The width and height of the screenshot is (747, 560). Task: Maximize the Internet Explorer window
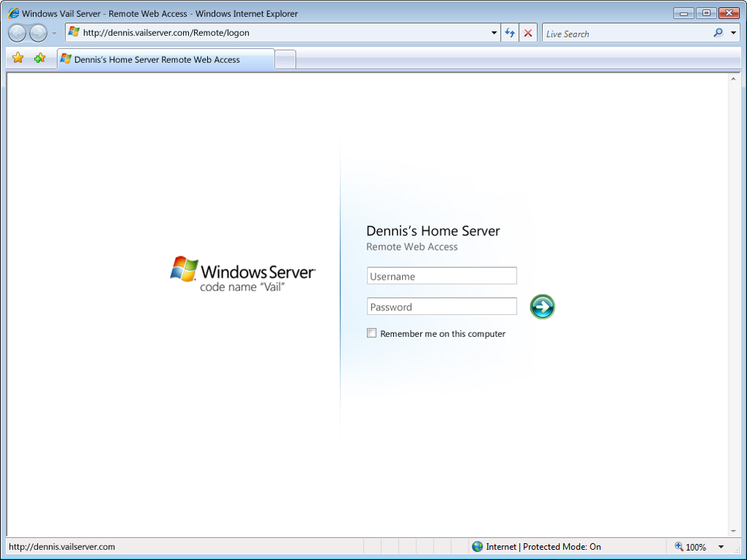point(706,13)
